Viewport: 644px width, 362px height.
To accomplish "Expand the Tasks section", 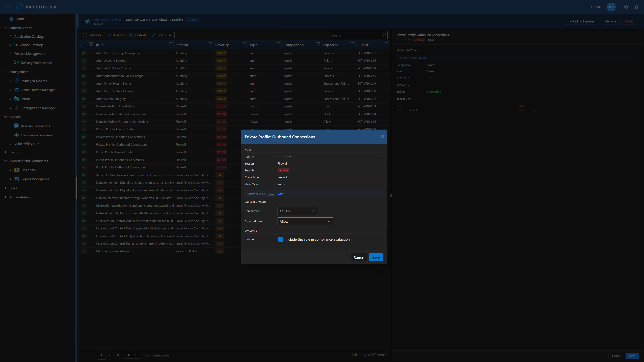I will (x=6, y=188).
